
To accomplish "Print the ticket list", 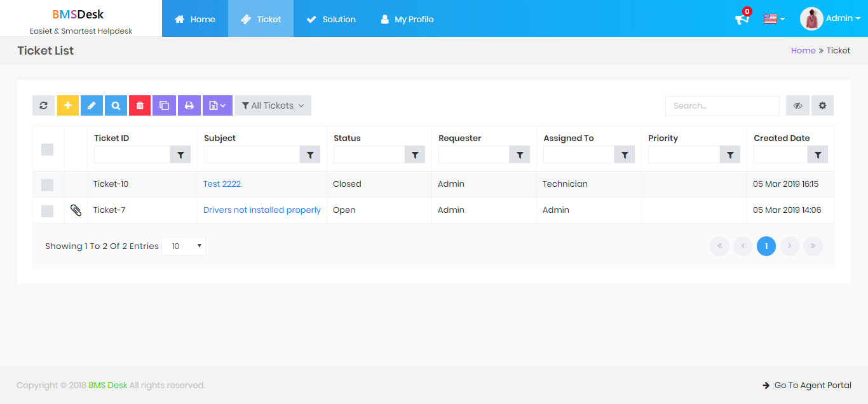I will 189,105.
